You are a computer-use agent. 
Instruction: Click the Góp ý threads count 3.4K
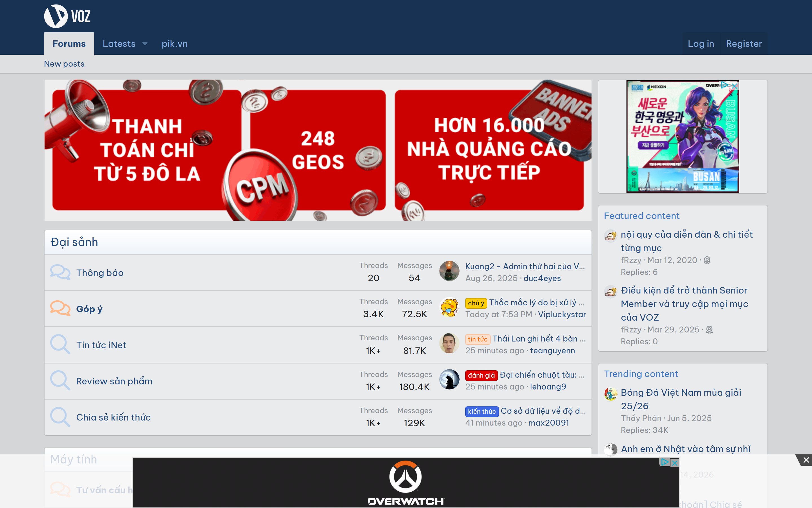[x=374, y=314]
